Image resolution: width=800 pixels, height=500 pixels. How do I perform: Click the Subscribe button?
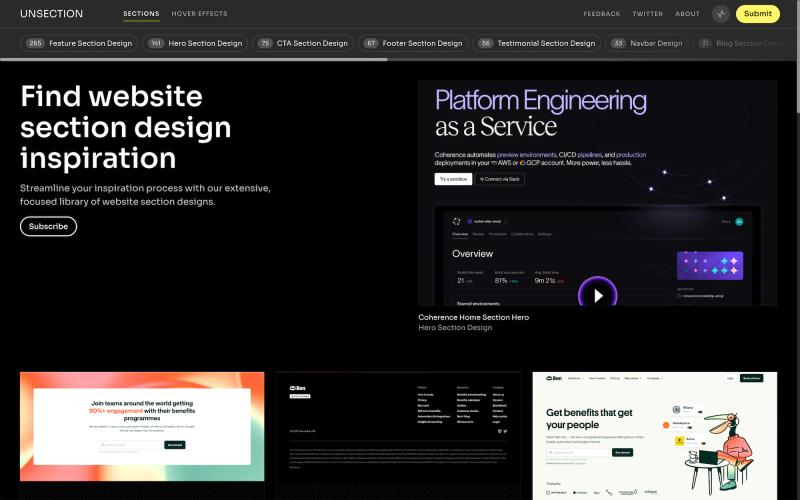click(x=48, y=227)
